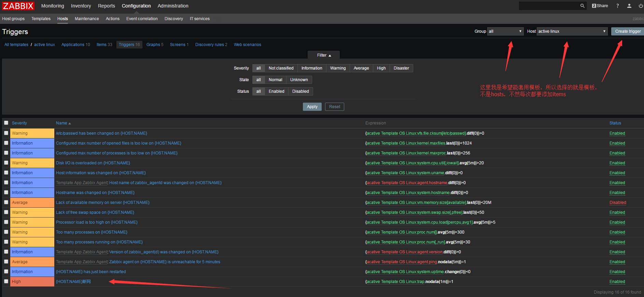This screenshot has height=297, width=644.
Task: Click Disabled status of memory trigger
Action: pos(618,203)
